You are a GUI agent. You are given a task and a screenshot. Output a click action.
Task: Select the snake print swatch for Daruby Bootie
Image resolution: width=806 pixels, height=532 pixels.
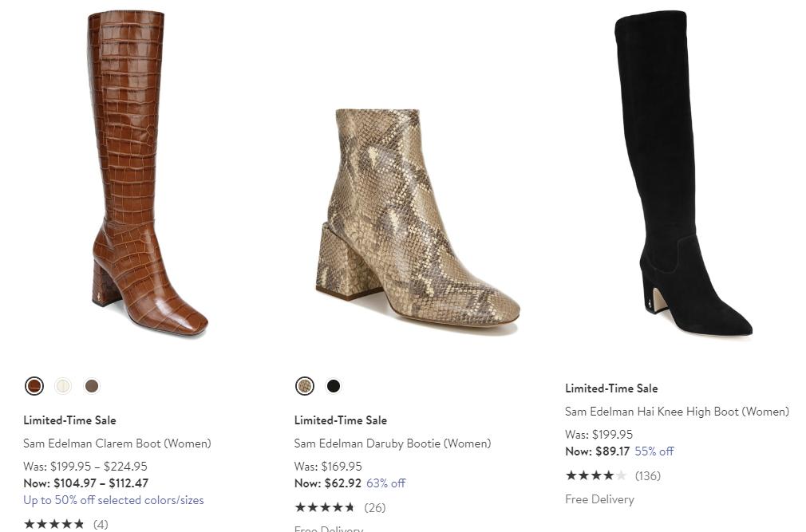pyautogui.click(x=305, y=386)
